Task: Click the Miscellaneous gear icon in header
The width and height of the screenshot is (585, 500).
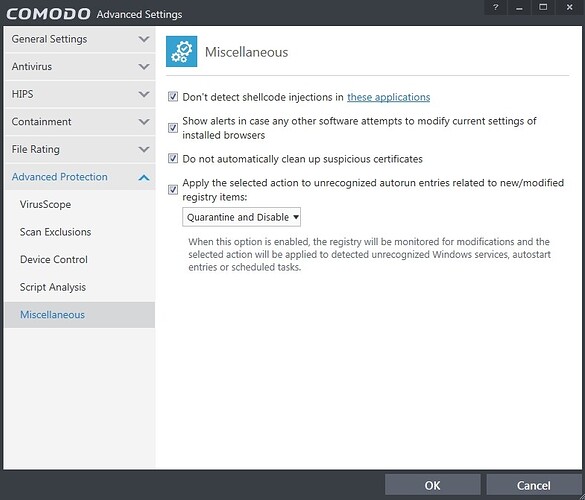Action: tap(181, 51)
